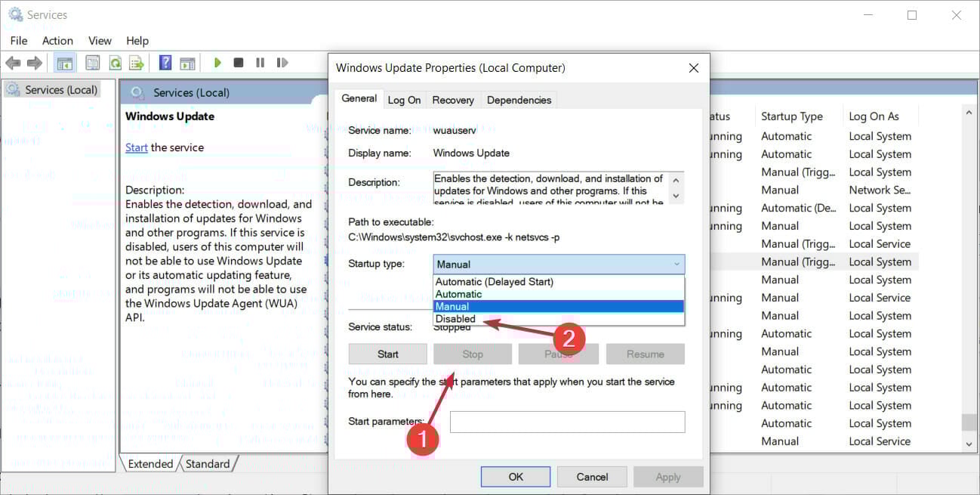Screen dimensions: 980x495
Task: Switch to the Extended view tab
Action: pyautogui.click(x=150, y=464)
